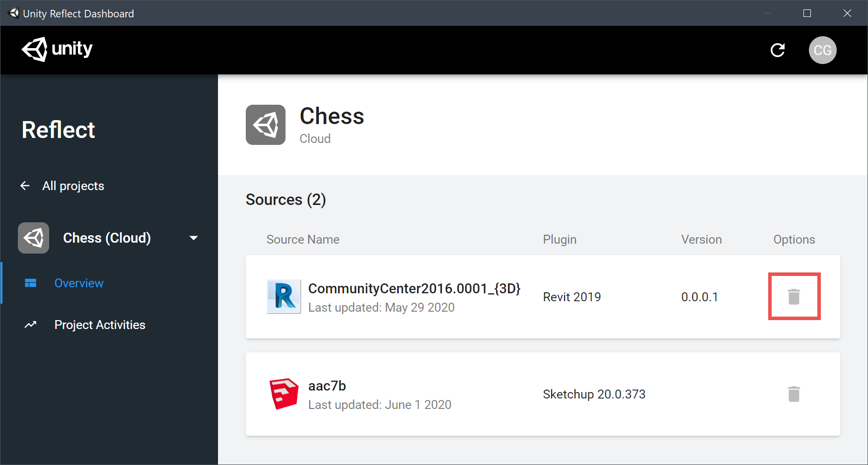Click the CommunityCenter2016.0001_{3D} source name
This screenshot has width=868, height=465.
coord(414,288)
